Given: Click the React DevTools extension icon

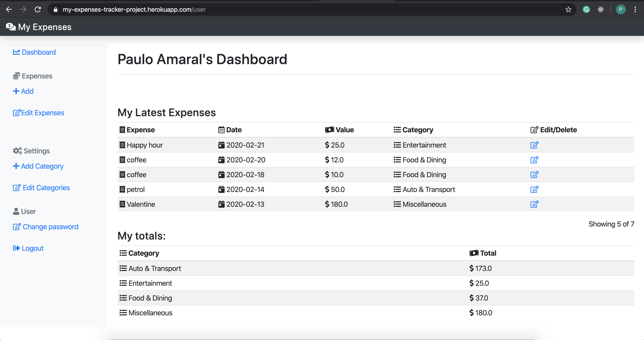Looking at the screenshot, I should 600,9.
